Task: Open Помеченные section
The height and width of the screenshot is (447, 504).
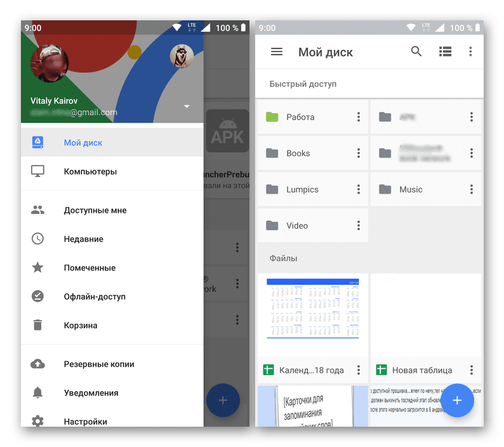Action: click(112, 267)
